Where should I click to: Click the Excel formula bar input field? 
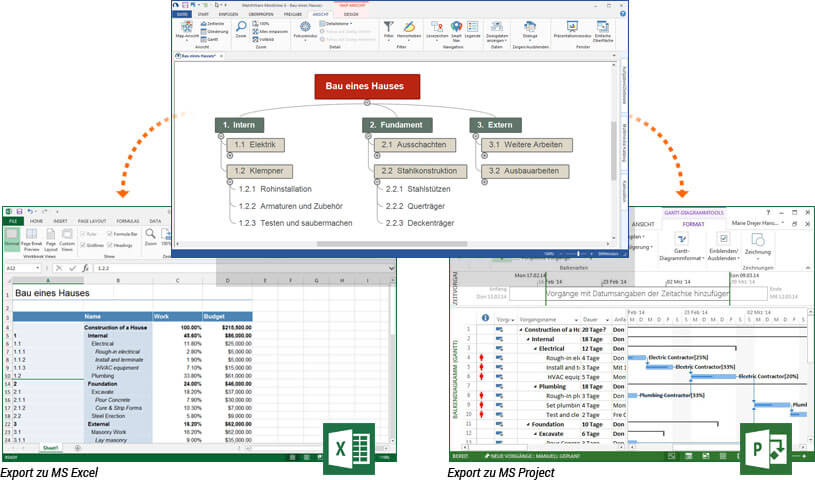tap(242, 268)
